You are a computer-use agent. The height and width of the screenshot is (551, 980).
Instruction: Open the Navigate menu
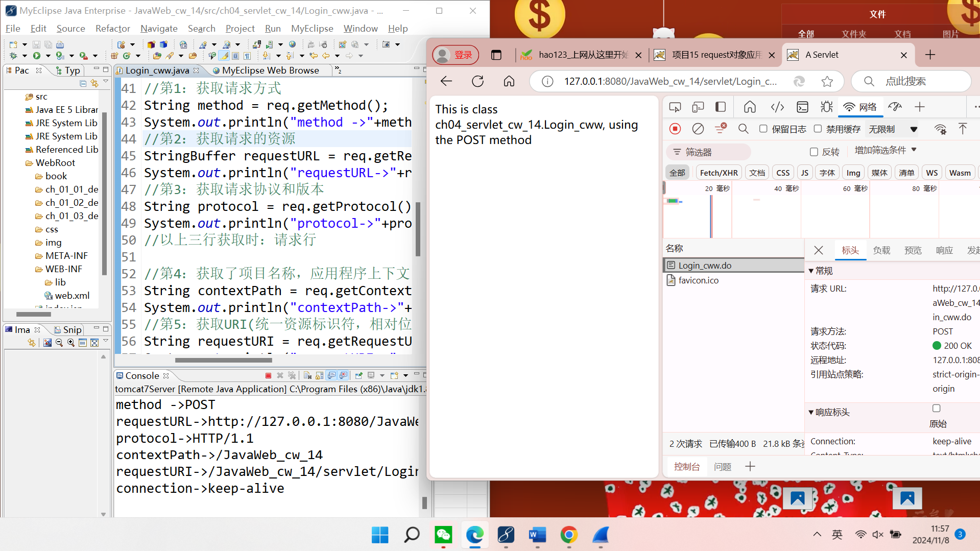(x=159, y=29)
